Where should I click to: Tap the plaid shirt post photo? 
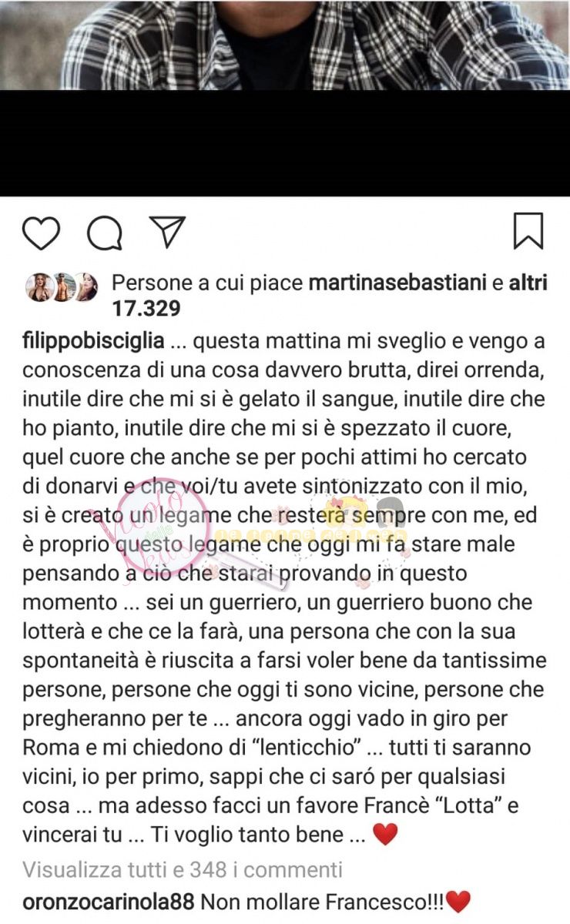[x=285, y=45]
